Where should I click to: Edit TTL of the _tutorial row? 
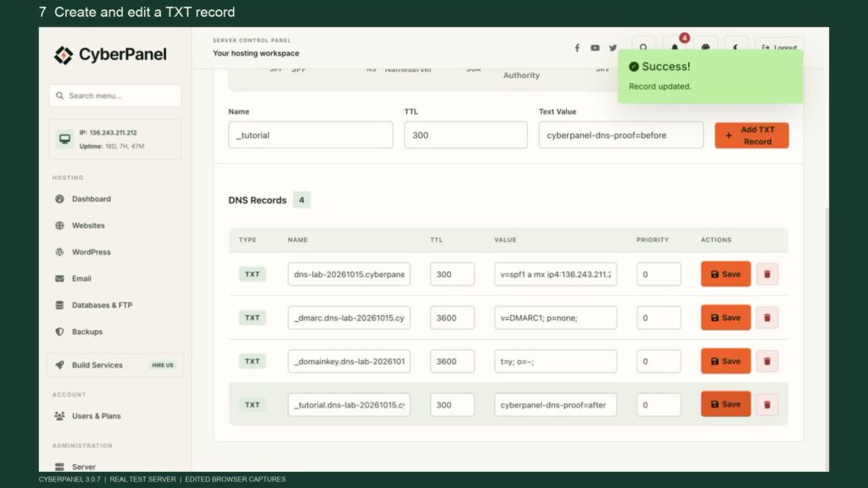click(x=453, y=404)
